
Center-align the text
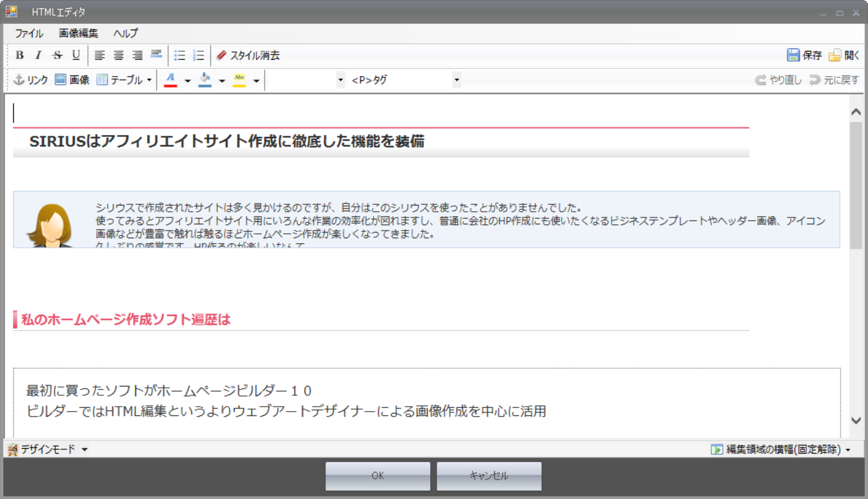(x=118, y=55)
